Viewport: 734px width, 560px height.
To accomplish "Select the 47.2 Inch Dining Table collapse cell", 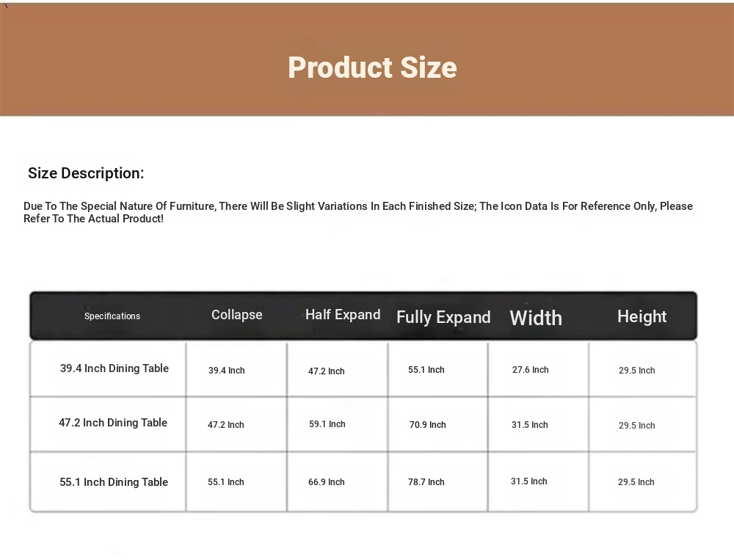I will tap(226, 425).
